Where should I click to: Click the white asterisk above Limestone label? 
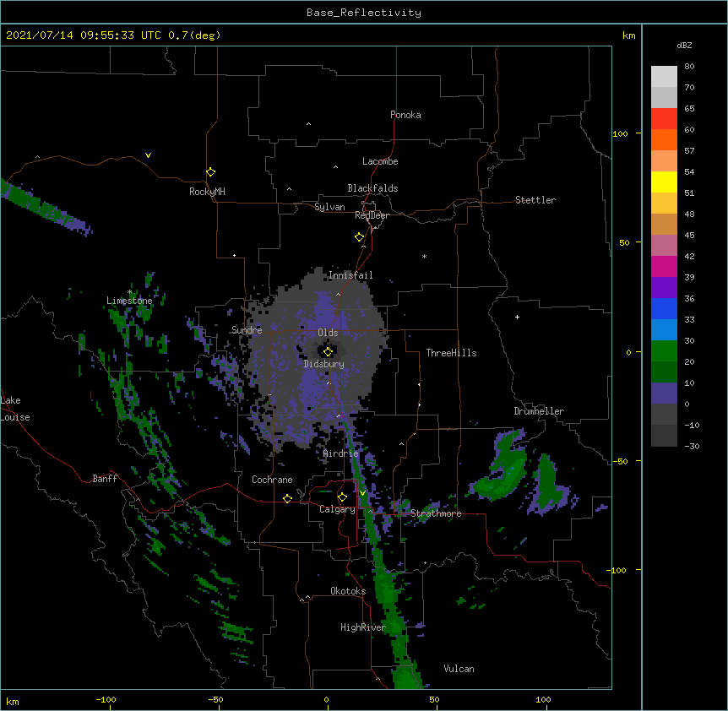click(130, 292)
